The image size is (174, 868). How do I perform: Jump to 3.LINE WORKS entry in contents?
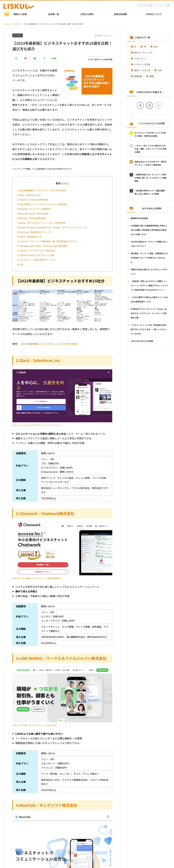[x=42, y=204]
